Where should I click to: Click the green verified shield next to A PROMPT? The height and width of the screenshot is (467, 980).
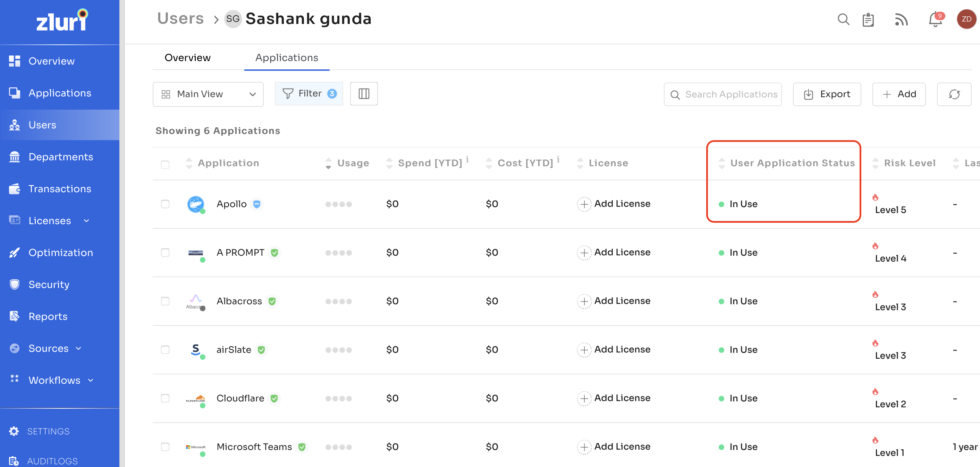tap(274, 253)
